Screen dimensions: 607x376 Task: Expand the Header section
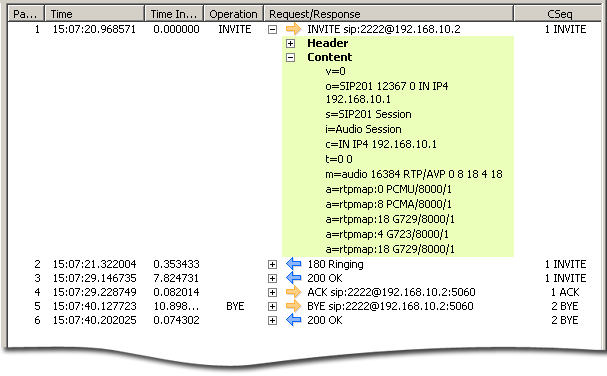(290, 43)
